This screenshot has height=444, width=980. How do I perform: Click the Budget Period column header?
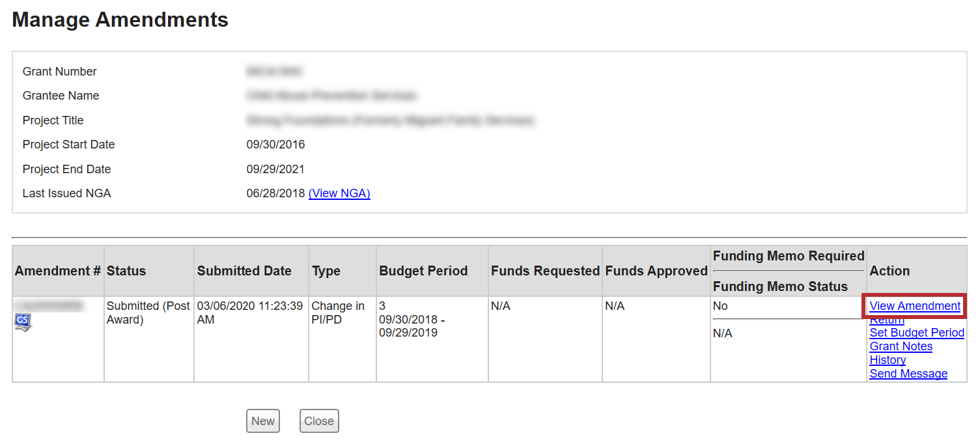423,271
